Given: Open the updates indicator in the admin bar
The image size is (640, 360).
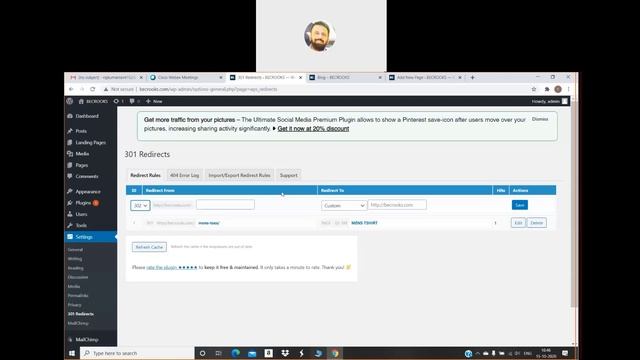Looking at the screenshot, I should pos(118,101).
